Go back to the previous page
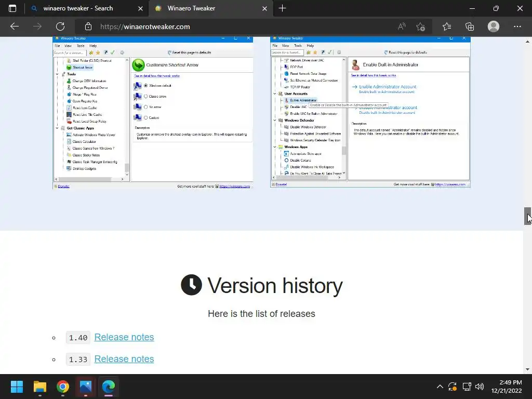Screen dimensions: 532x399 (x=14, y=26)
